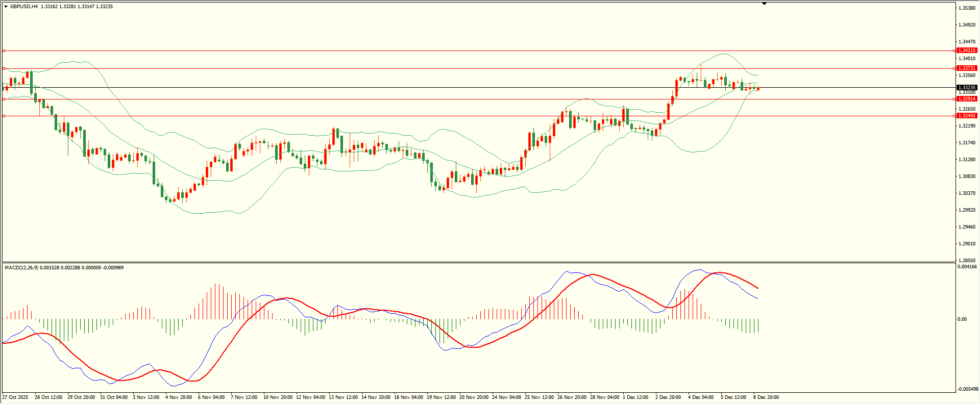Screen dimensions: 980x404
Task: Click the red 1.34215 price label
Action: click(x=967, y=50)
